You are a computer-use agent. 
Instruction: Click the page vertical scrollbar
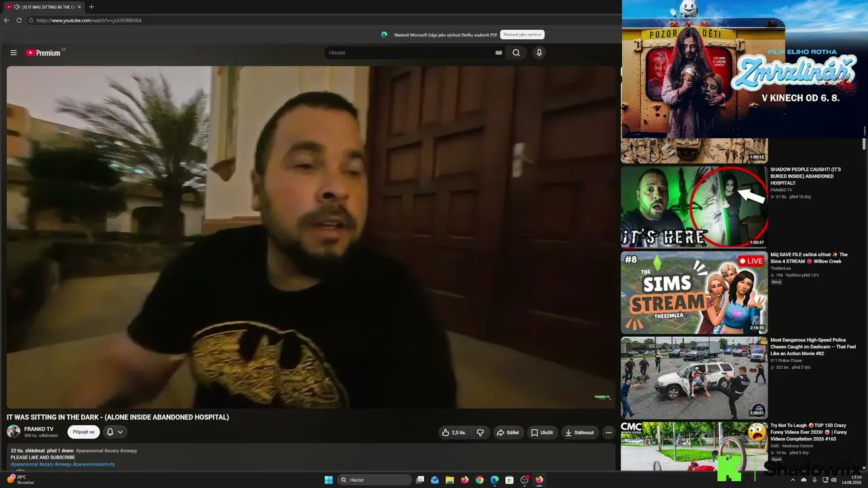point(864,144)
